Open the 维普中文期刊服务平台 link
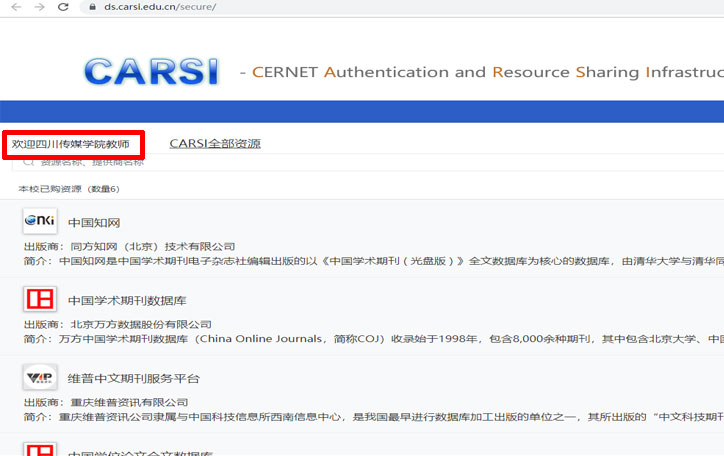 point(133,378)
